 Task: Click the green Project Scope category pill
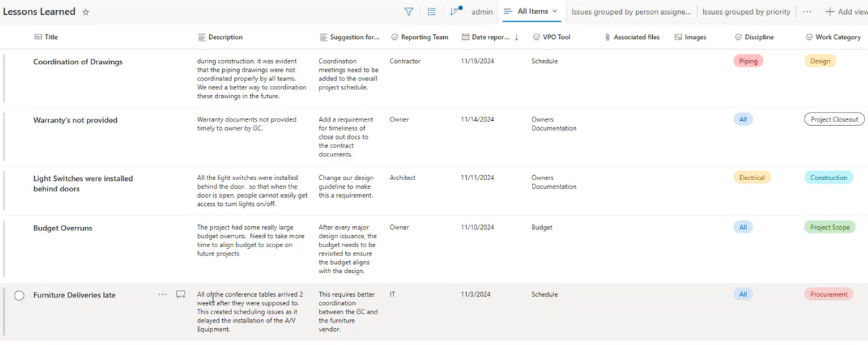tap(830, 228)
